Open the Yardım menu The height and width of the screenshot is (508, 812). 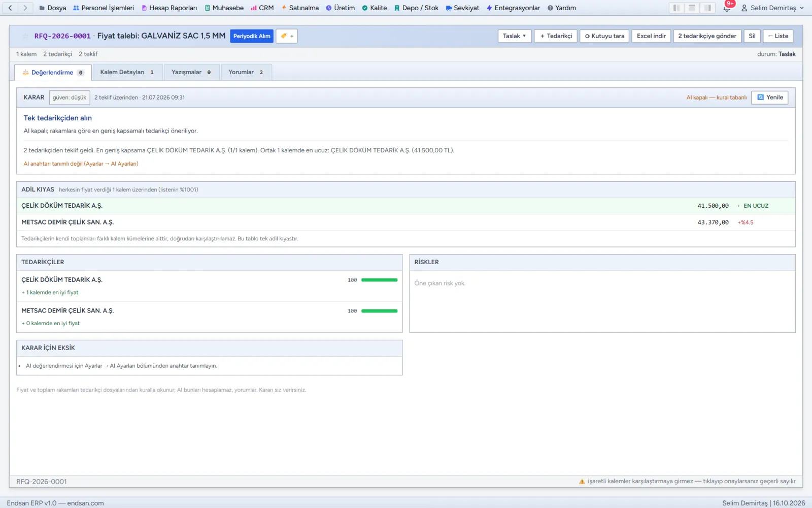561,8
